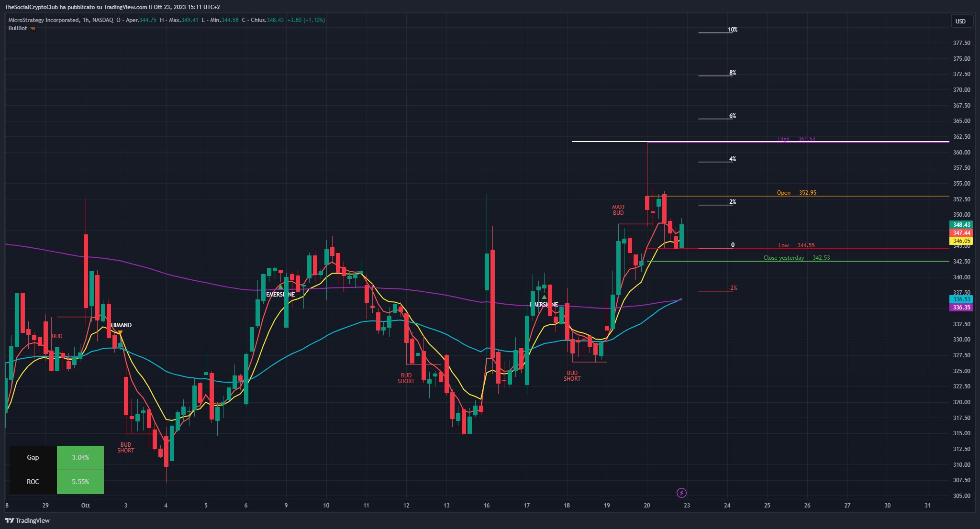This screenshot has width=980, height=529.
Task: Click the orange down-triangle under HIMANO
Action: pyautogui.click(x=120, y=332)
